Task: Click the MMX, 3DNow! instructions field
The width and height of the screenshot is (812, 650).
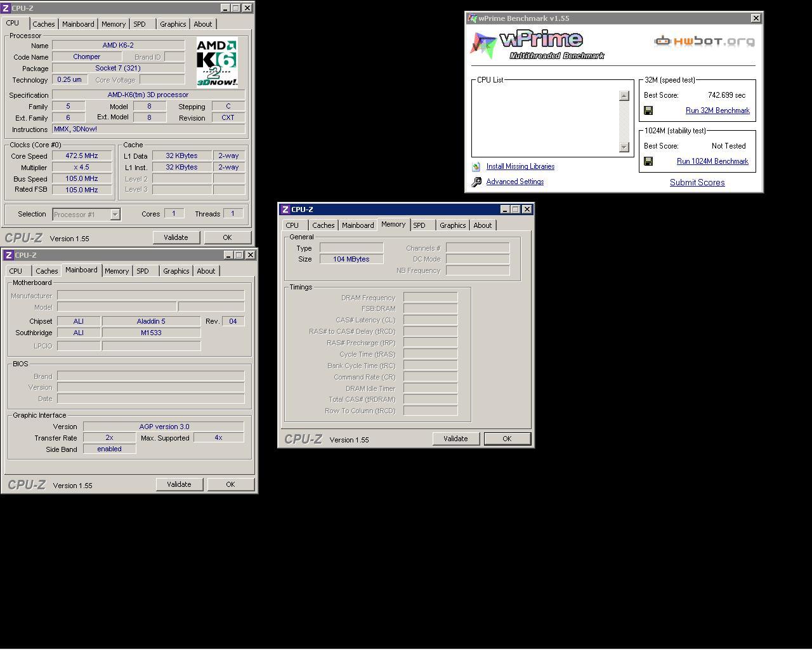Action: [x=148, y=129]
